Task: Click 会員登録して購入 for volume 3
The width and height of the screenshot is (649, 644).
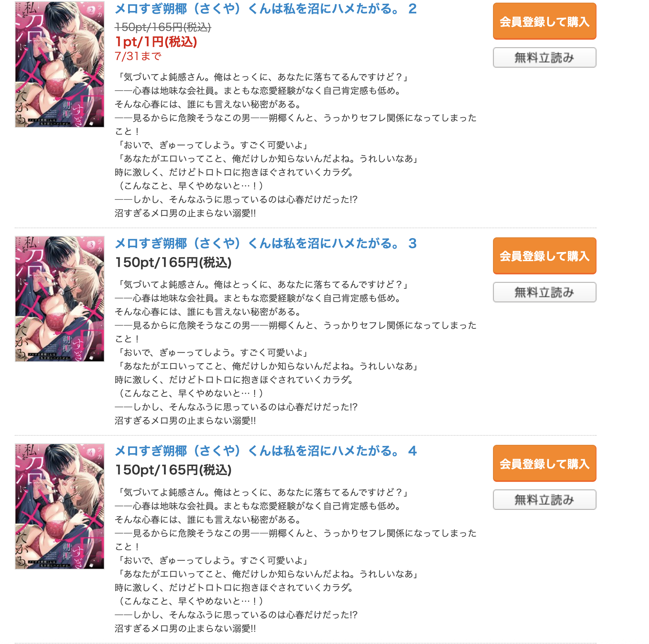Action: (544, 256)
